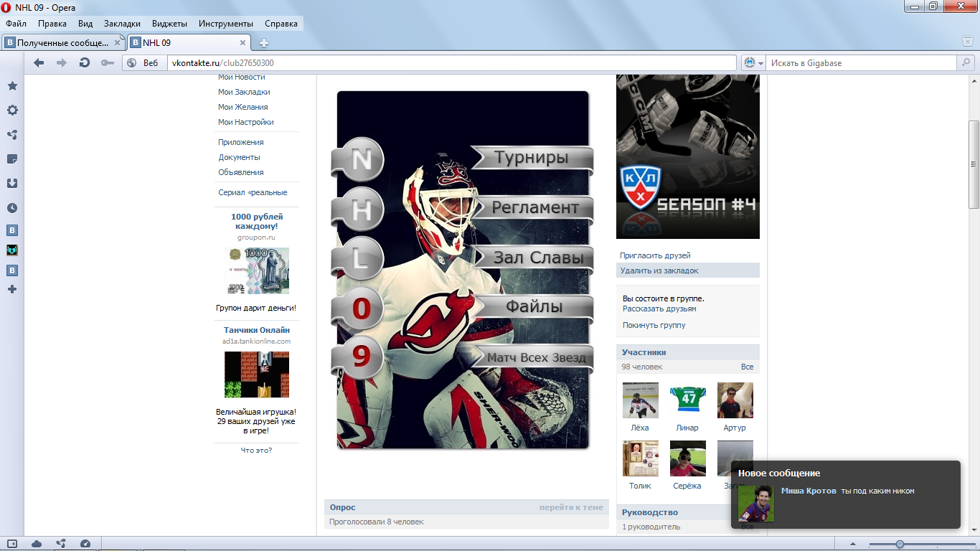Viewport: 980px width, 551px height.
Task: Open the Файл menu
Action: coord(16,24)
